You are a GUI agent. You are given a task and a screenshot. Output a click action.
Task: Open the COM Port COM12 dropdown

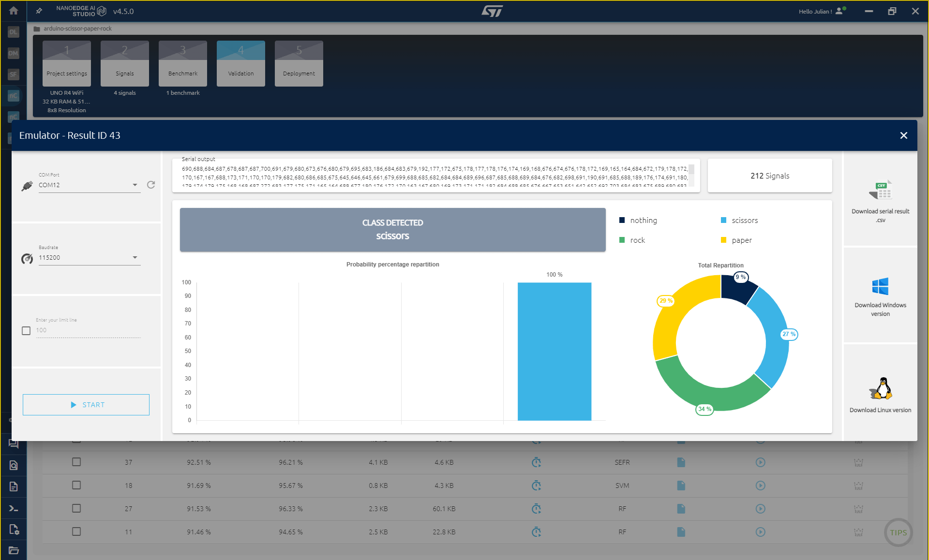pos(90,185)
